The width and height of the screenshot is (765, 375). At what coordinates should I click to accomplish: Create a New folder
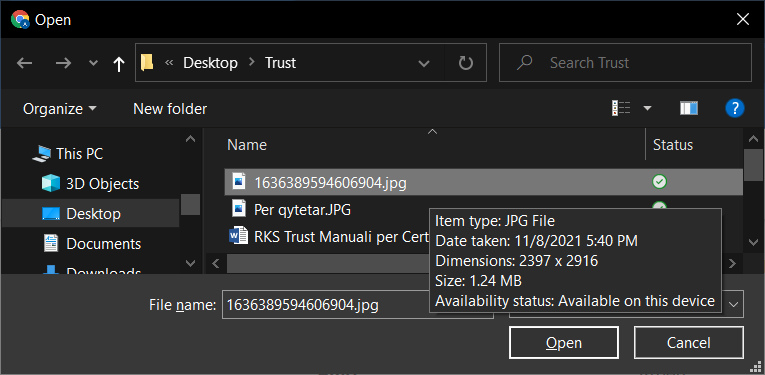tap(170, 108)
